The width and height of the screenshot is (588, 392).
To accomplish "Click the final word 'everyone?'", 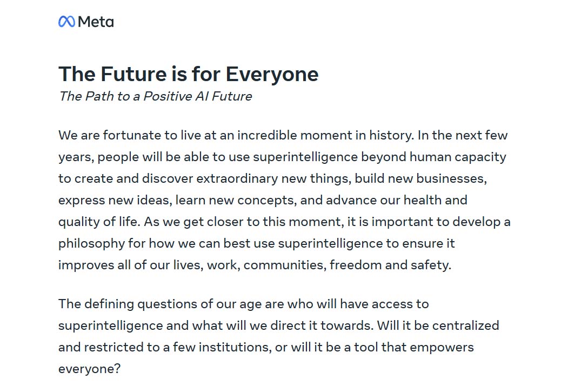I will pyautogui.click(x=89, y=369).
